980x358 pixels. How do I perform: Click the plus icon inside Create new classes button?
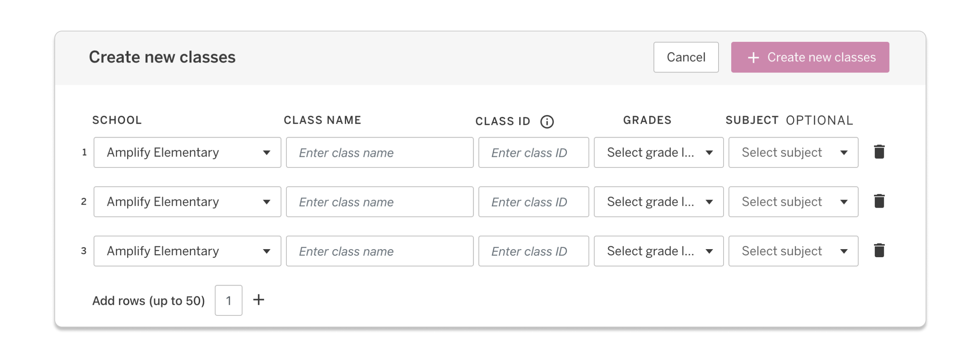753,57
